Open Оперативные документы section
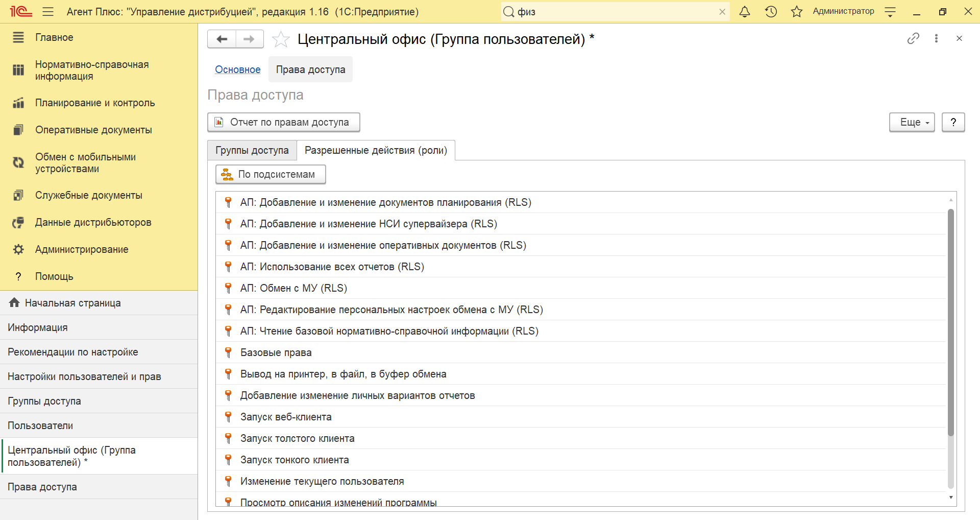 (x=99, y=130)
